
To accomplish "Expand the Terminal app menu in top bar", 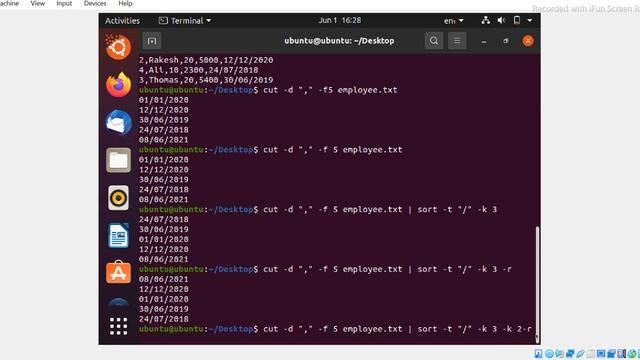I will click(x=185, y=20).
